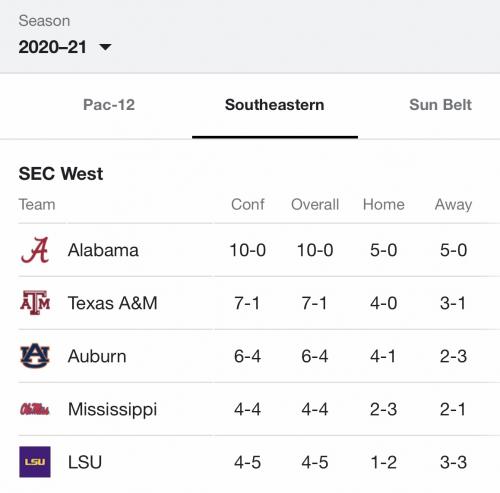Open the Texas A&M team link

(112, 303)
